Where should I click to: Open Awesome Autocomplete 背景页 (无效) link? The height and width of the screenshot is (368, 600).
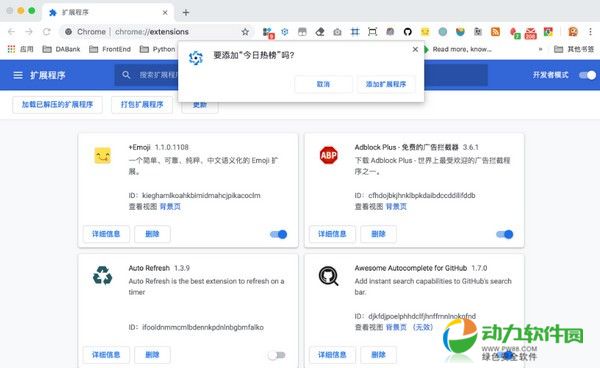click(x=409, y=327)
